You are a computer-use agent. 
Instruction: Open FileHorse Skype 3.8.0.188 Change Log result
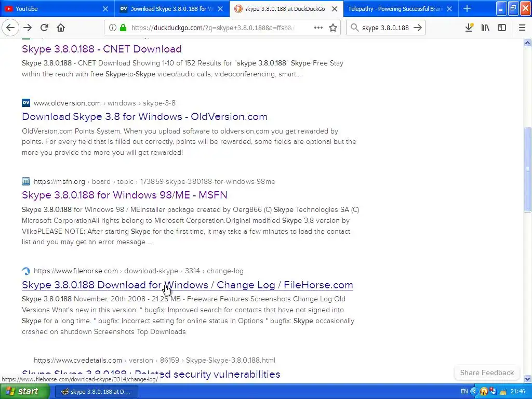(187, 285)
